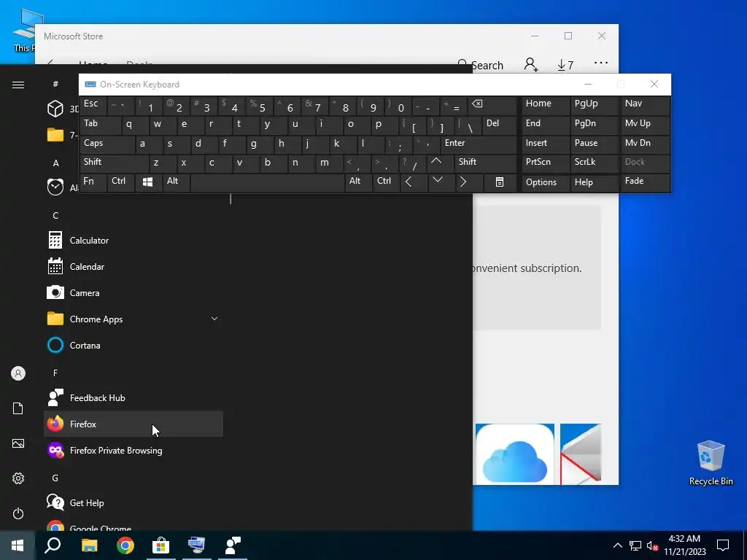Image resolution: width=747 pixels, height=560 pixels.
Task: Click the Del key on keyboard
Action: pos(499,125)
